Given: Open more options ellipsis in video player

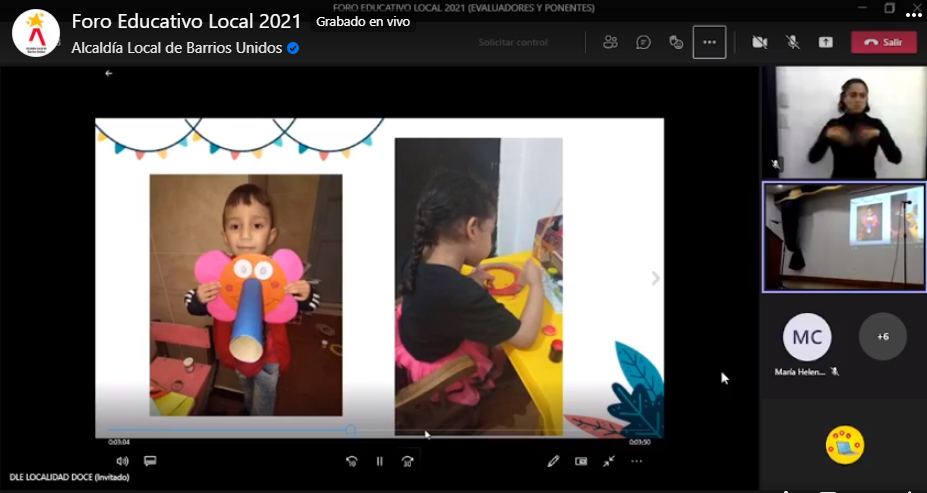Looking at the screenshot, I should [x=636, y=461].
